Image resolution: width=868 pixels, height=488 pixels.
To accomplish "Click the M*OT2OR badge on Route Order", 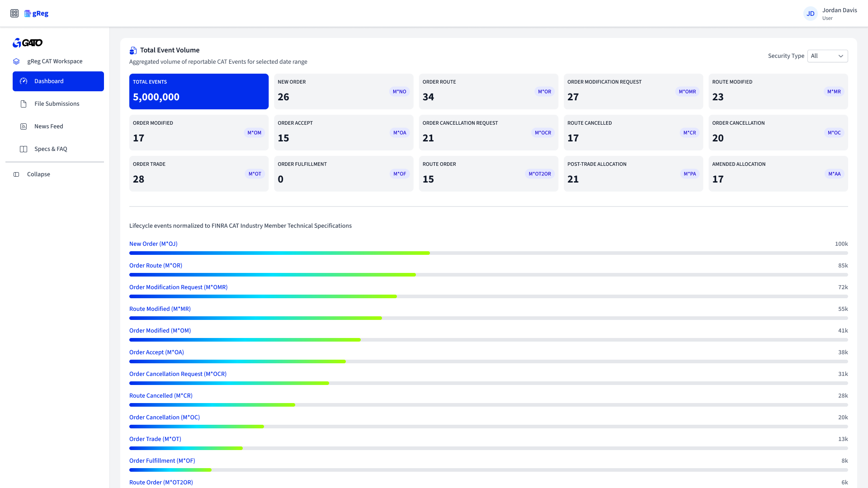I will [x=540, y=174].
